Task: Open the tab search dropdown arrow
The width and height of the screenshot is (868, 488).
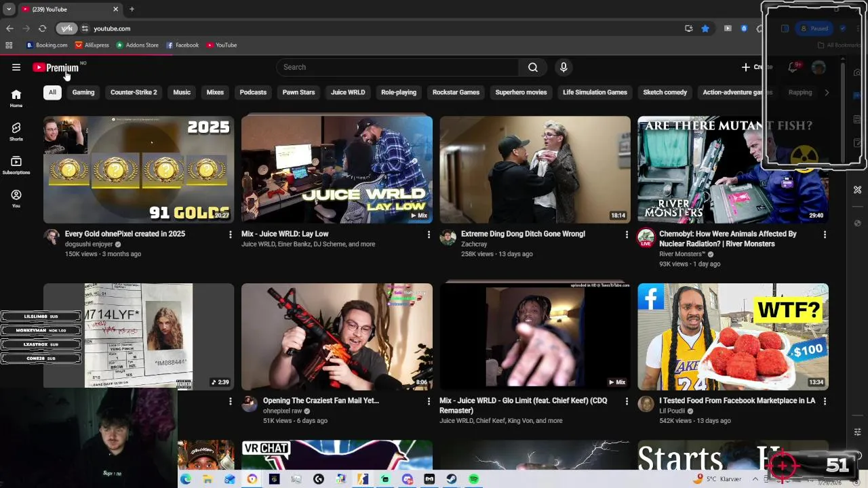Action: point(9,9)
